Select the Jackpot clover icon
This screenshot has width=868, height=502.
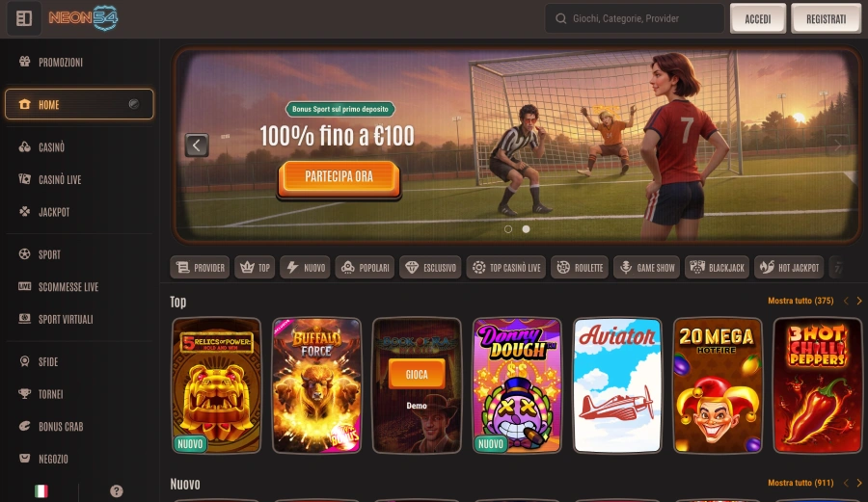pyautogui.click(x=24, y=211)
